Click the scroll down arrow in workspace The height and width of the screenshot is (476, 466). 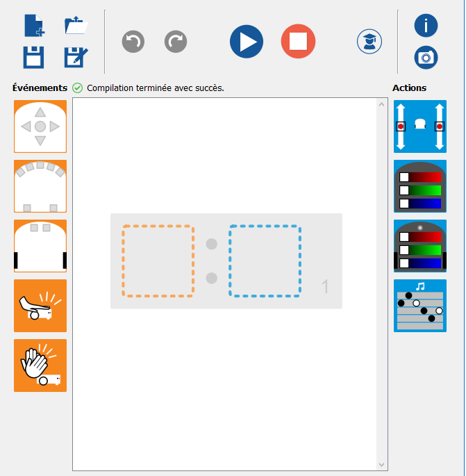click(382, 465)
